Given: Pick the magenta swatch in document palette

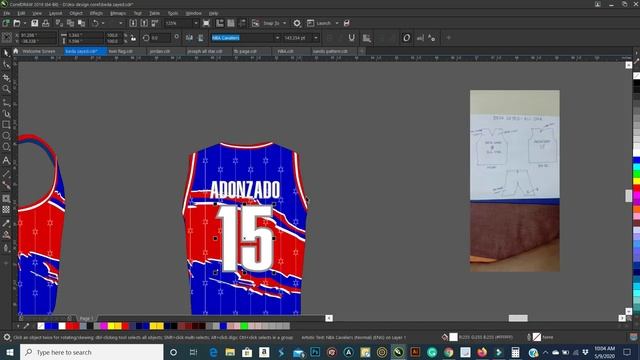Looking at the screenshot, I should click(104, 326).
